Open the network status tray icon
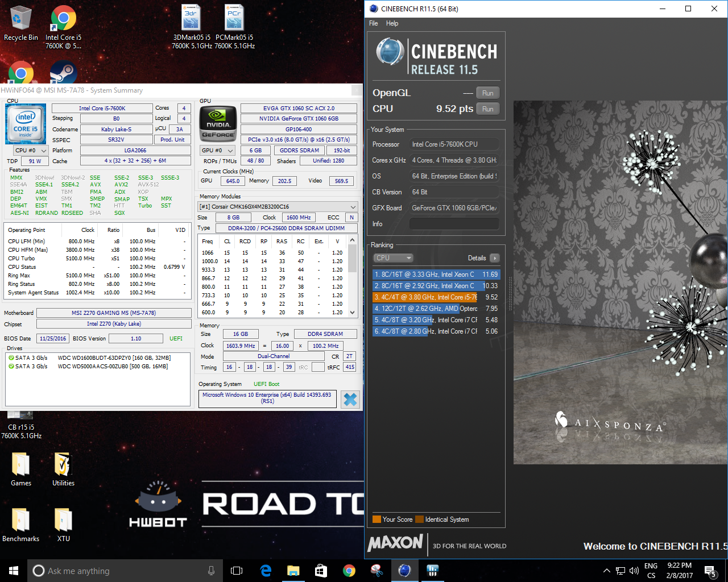The height and width of the screenshot is (582, 728). pyautogui.click(x=620, y=571)
